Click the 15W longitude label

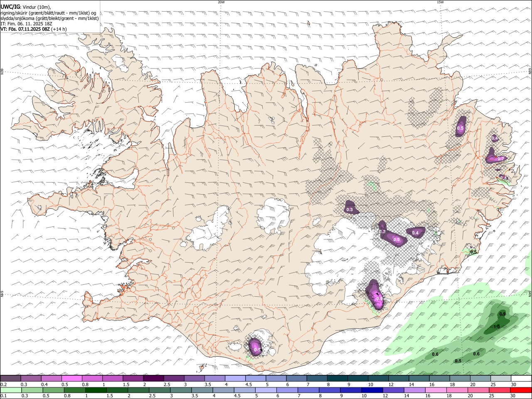pyautogui.click(x=440, y=2)
